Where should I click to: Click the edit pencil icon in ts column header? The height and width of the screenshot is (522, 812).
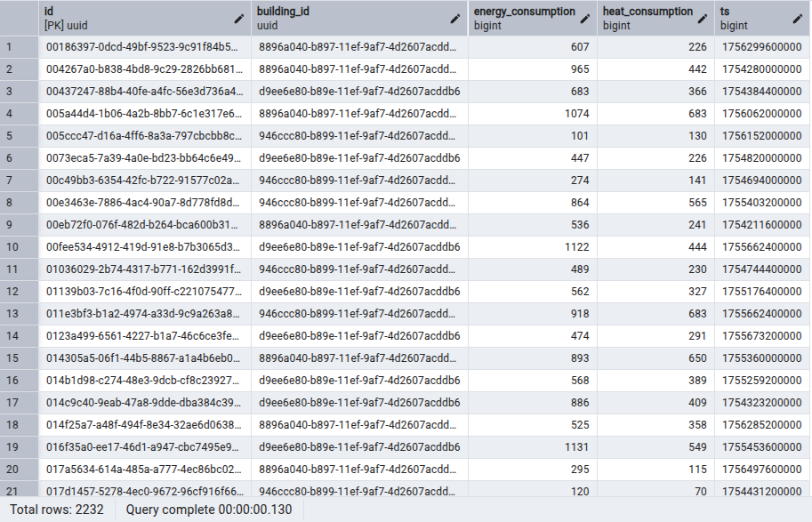click(798, 19)
